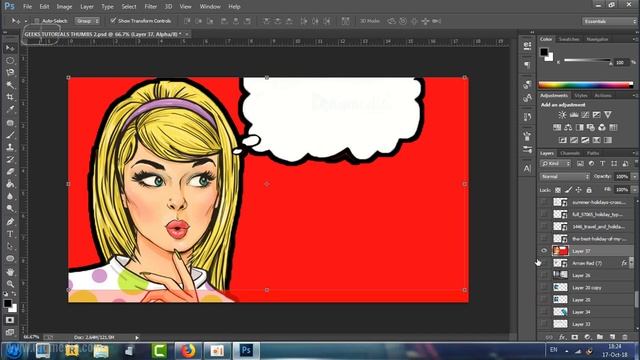Image resolution: width=640 pixels, height=360 pixels.
Task: Select Layer 20 in Layers panel
Action: [586, 300]
